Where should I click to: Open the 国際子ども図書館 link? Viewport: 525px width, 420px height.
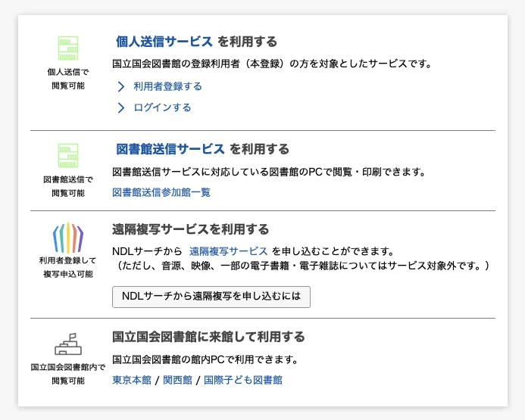(243, 380)
